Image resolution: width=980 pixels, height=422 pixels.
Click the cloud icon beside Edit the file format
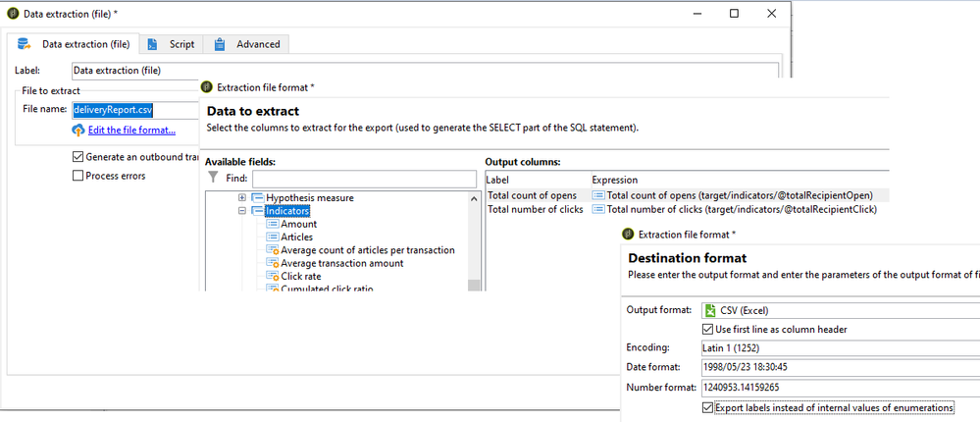point(78,131)
